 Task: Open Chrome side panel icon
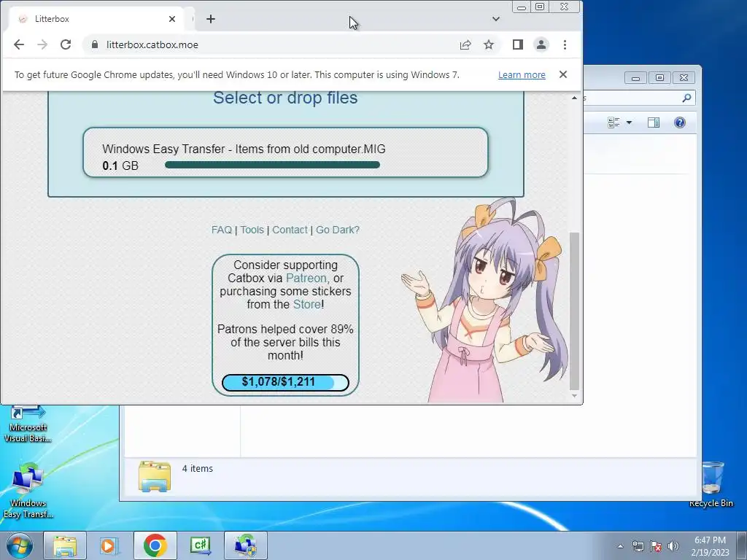pos(518,44)
